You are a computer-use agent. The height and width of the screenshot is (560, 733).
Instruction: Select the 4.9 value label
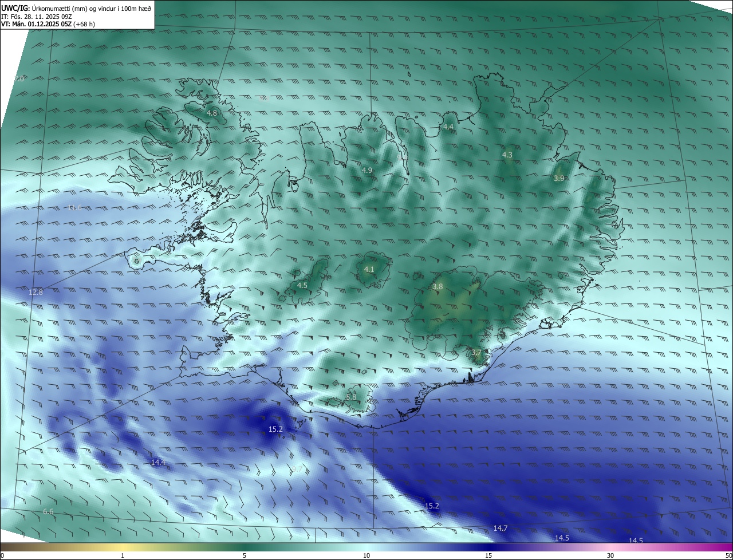tap(367, 171)
